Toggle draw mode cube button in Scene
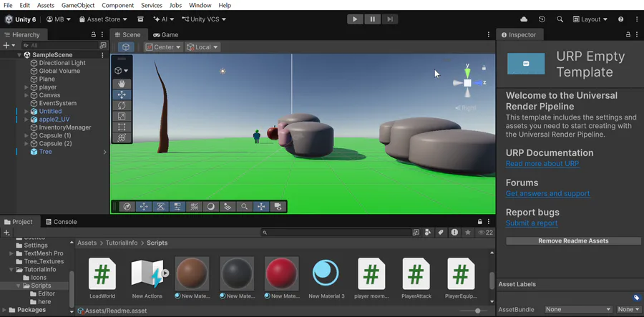 [126, 47]
